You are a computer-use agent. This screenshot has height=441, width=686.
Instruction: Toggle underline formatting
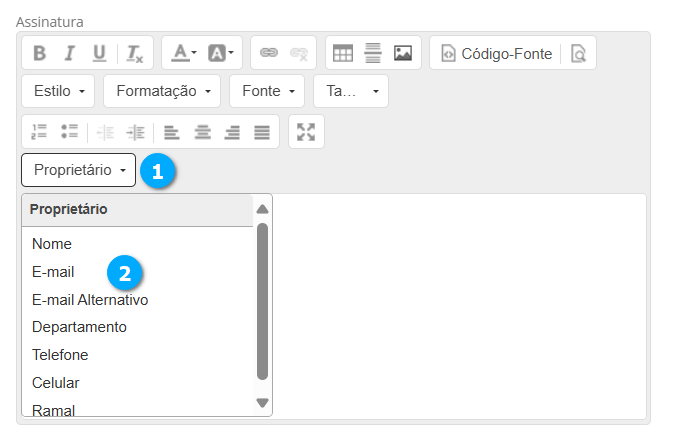click(99, 53)
